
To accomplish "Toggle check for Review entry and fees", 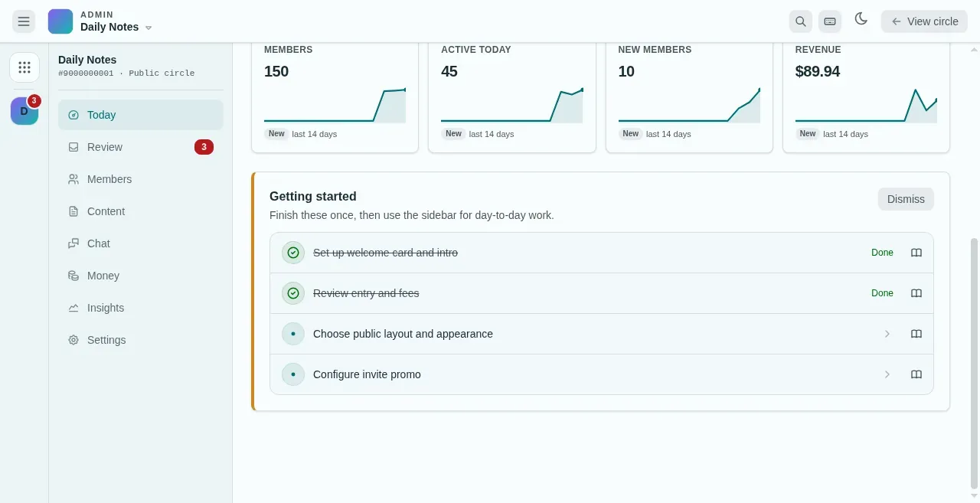I will (293, 293).
